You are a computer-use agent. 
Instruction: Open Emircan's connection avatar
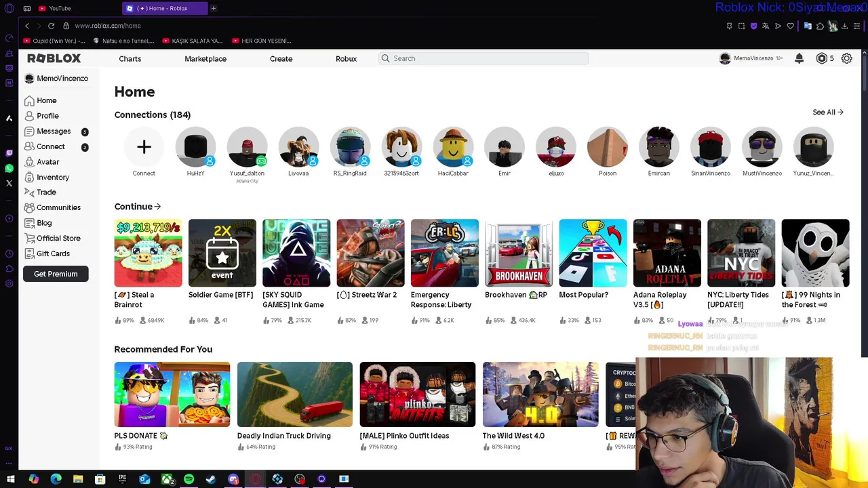[658, 147]
